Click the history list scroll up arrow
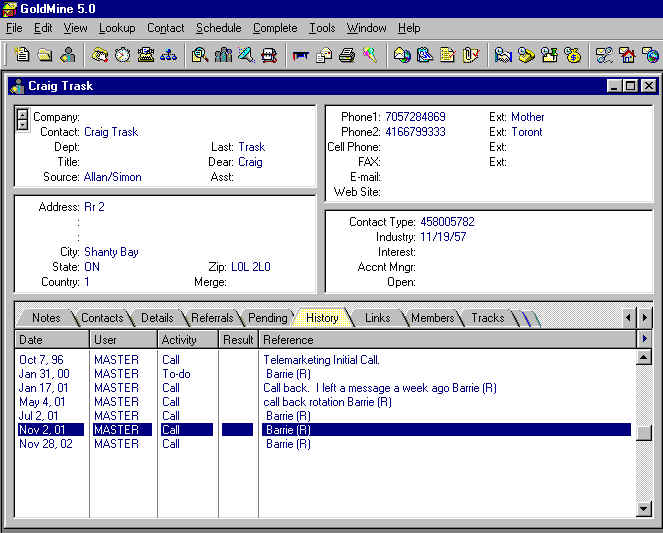 644,358
